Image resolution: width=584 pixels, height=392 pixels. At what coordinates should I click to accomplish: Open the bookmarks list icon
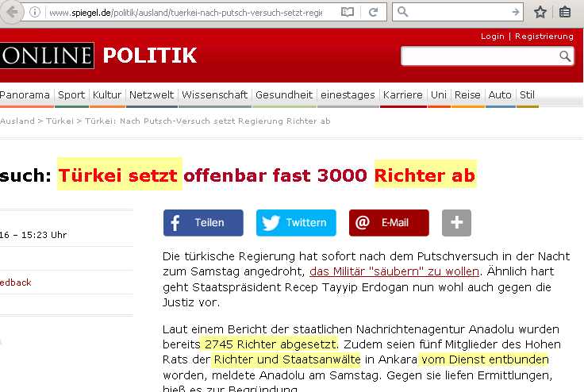click(x=565, y=13)
